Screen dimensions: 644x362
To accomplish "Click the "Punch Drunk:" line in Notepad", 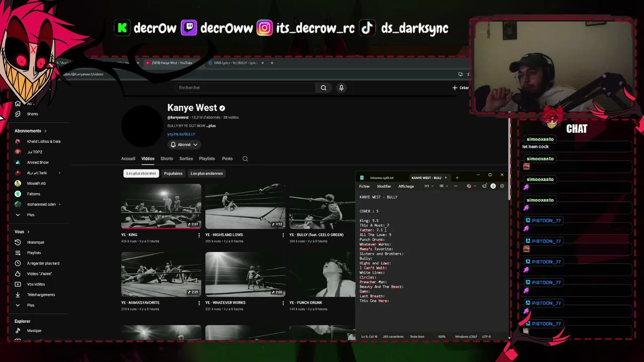I will pos(372,240).
